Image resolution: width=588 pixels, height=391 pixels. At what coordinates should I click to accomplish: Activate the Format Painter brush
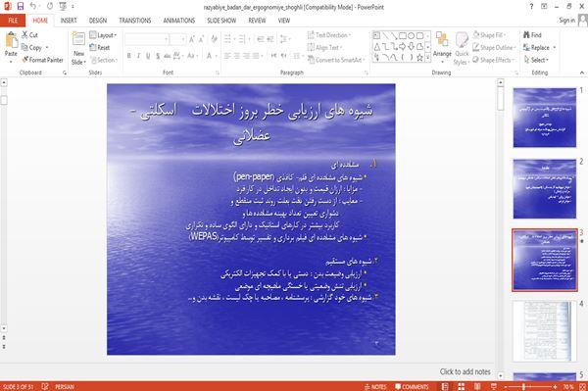coord(25,60)
